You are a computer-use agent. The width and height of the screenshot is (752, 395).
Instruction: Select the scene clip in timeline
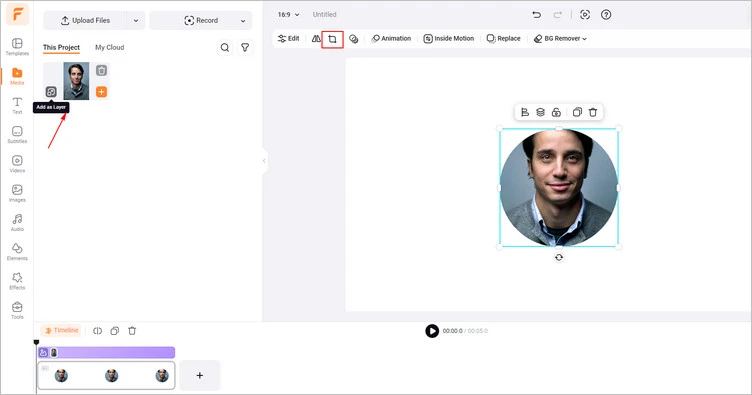[x=106, y=375]
